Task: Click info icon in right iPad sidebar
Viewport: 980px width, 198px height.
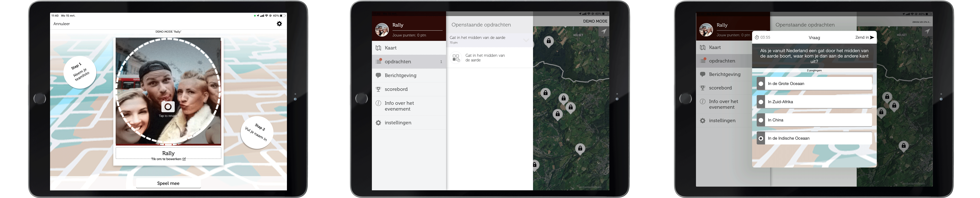Action: point(703,101)
